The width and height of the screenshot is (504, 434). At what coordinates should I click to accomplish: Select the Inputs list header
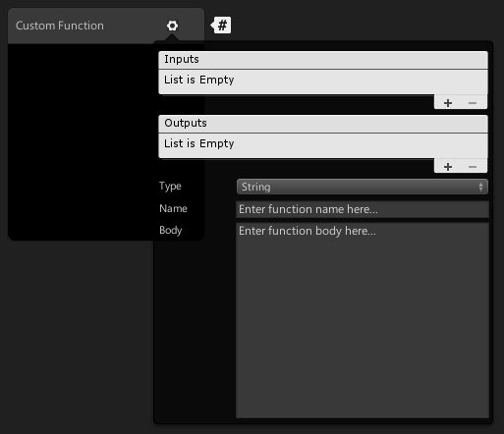click(x=323, y=60)
